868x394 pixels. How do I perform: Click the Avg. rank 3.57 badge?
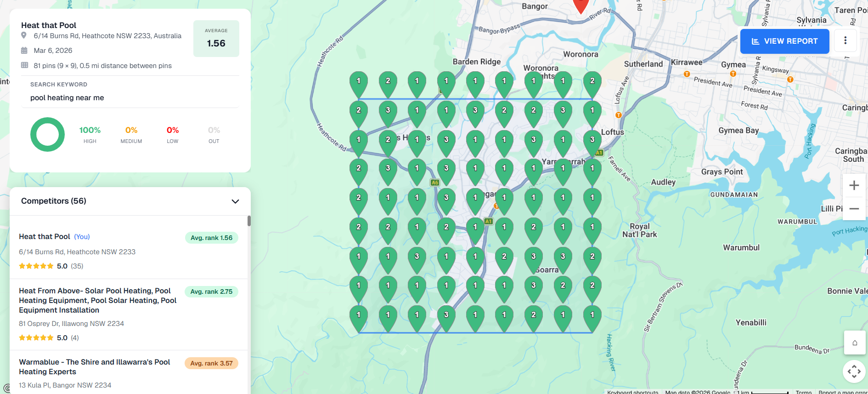[211, 363]
